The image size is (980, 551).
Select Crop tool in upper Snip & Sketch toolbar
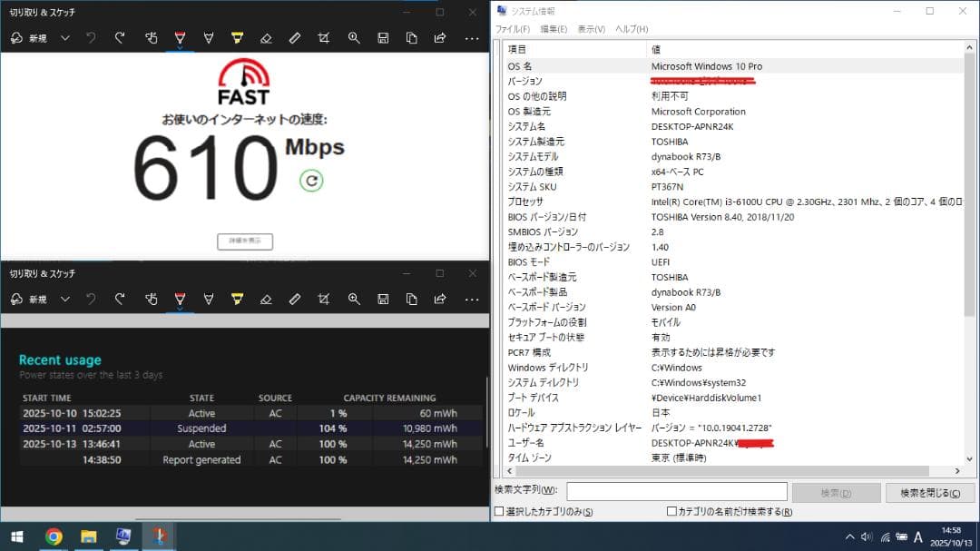point(324,38)
